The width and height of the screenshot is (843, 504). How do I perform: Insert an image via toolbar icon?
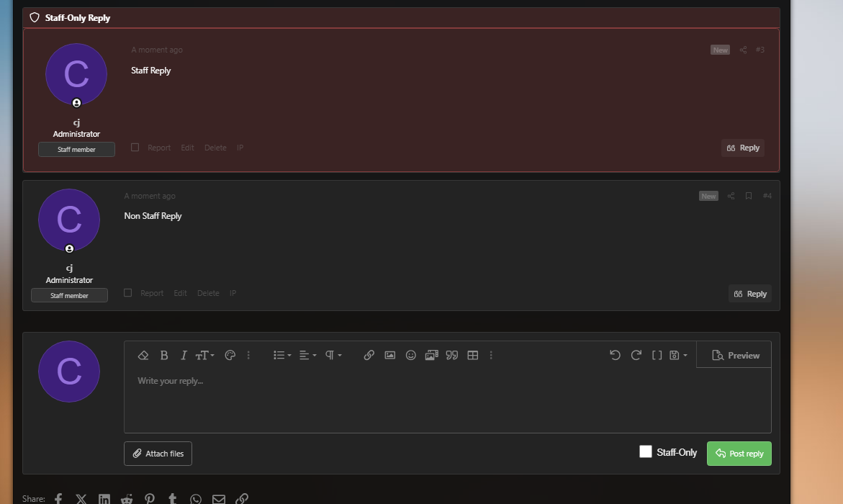click(x=389, y=355)
